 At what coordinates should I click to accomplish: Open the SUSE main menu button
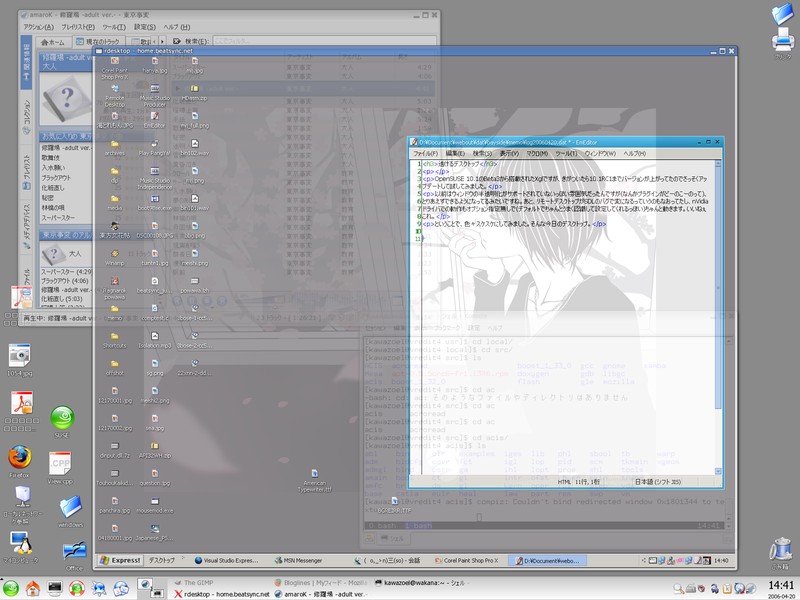point(11,587)
